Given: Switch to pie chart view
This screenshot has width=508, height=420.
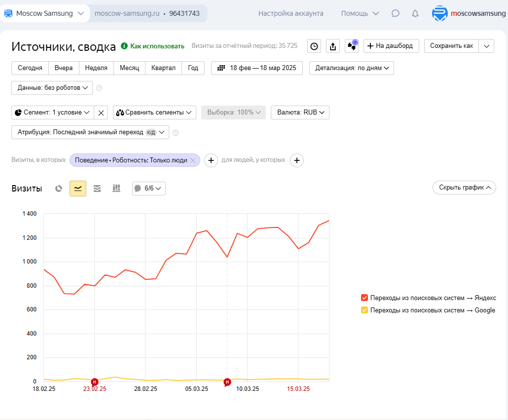Looking at the screenshot, I should 59,189.
